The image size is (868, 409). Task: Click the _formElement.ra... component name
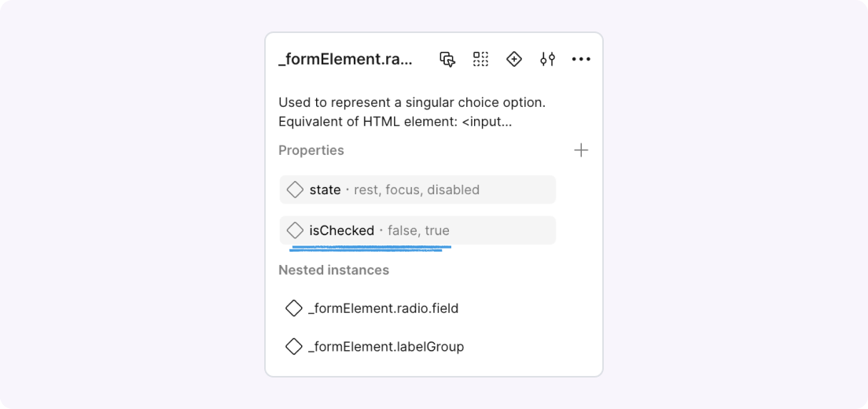click(x=345, y=59)
